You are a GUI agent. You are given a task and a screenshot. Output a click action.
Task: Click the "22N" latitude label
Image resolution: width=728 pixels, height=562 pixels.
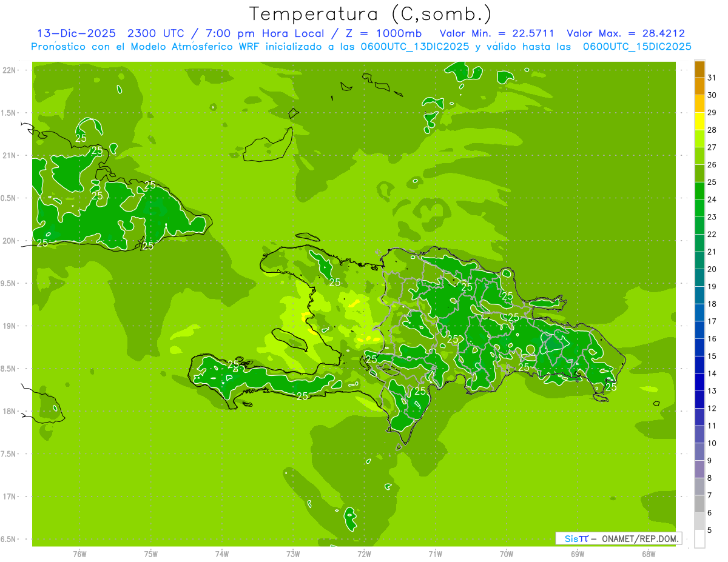(10, 70)
